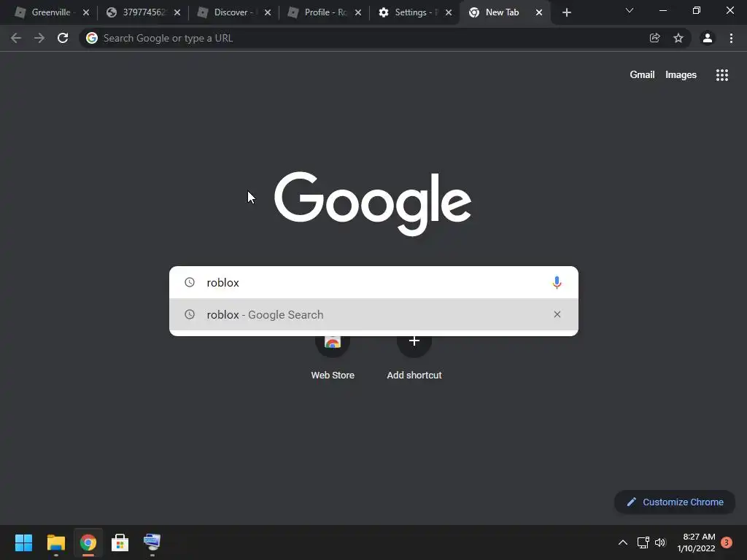
Task: Select the roblox - Google Search suggestion
Action: coord(373,314)
